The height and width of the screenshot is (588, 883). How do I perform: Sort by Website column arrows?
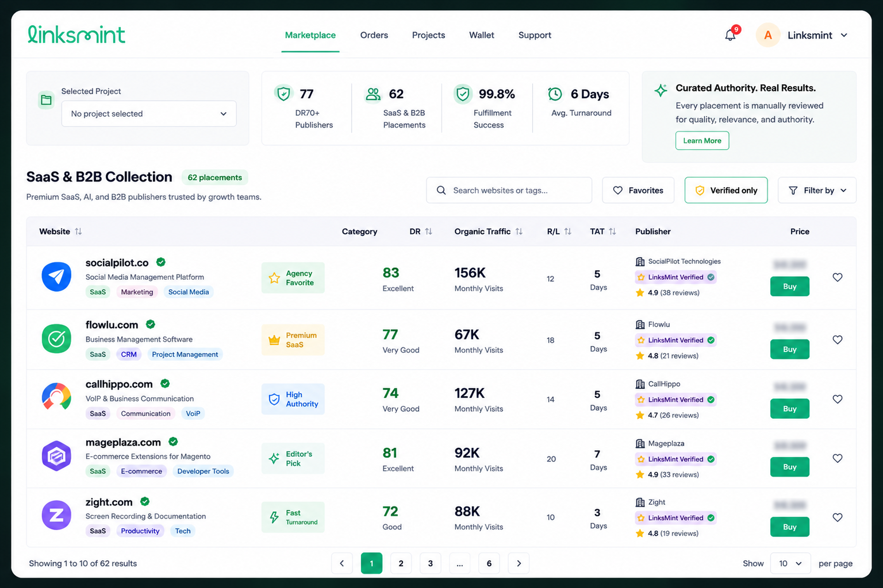click(x=78, y=231)
